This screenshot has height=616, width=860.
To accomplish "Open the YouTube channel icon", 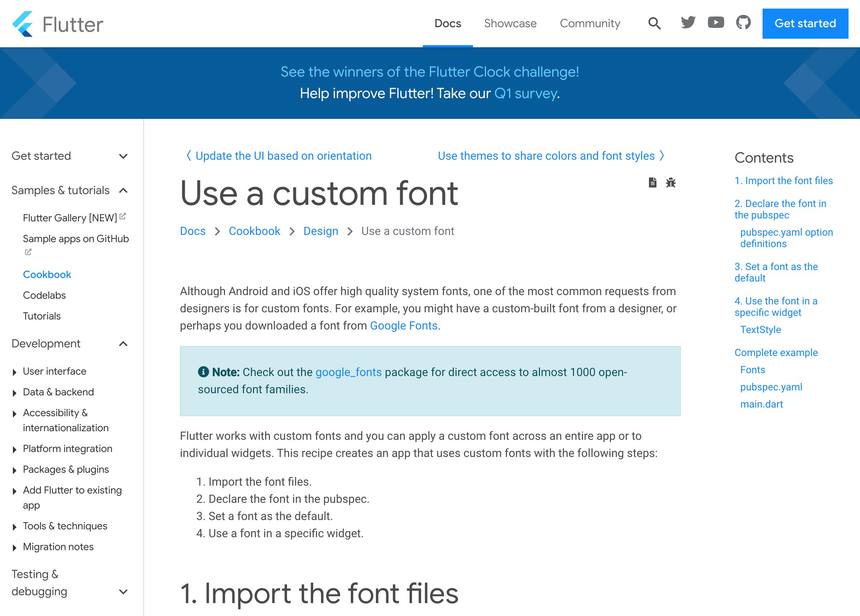I will pos(716,23).
